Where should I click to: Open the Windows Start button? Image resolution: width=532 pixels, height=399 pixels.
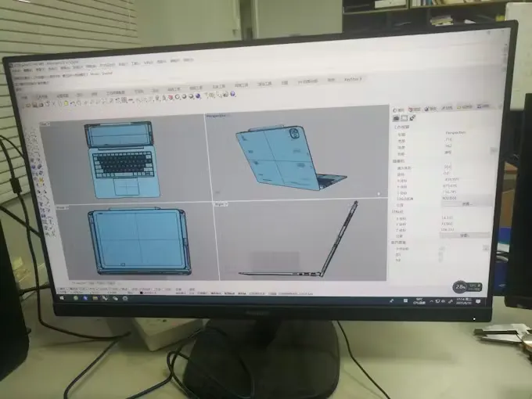point(61,299)
